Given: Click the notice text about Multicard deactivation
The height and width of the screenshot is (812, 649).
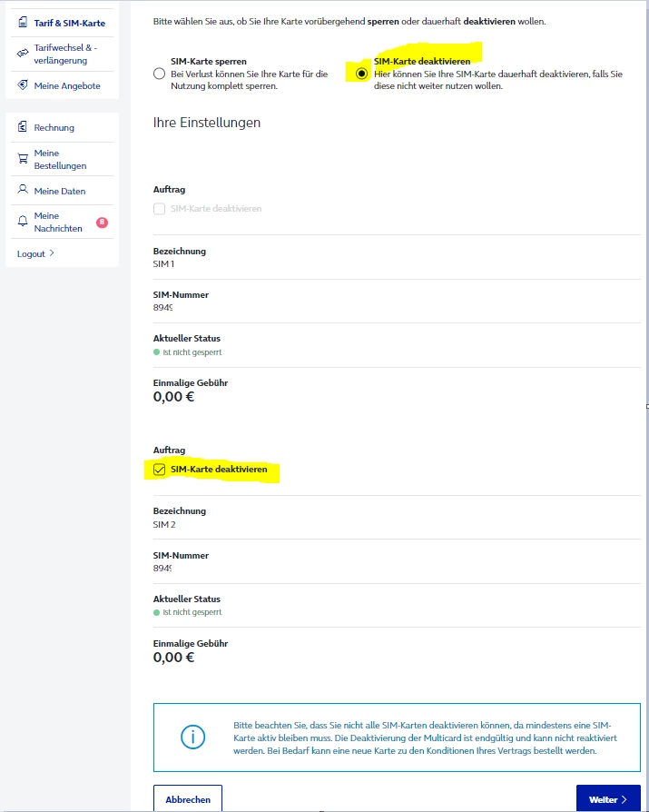Looking at the screenshot, I should [425, 738].
